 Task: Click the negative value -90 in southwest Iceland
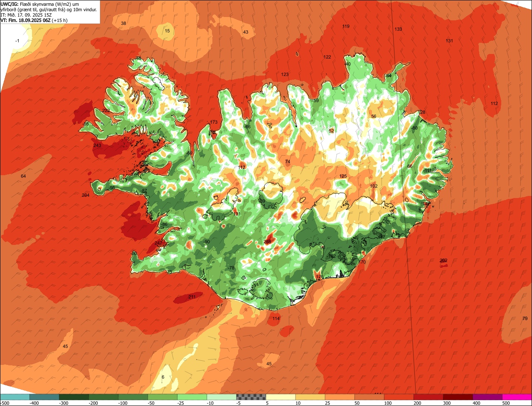click(x=207, y=242)
